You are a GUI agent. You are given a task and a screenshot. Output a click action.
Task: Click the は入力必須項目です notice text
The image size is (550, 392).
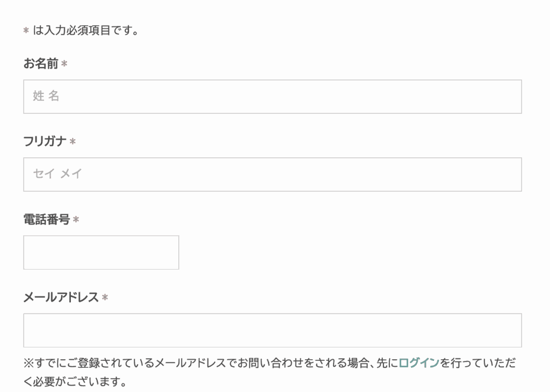(x=86, y=30)
